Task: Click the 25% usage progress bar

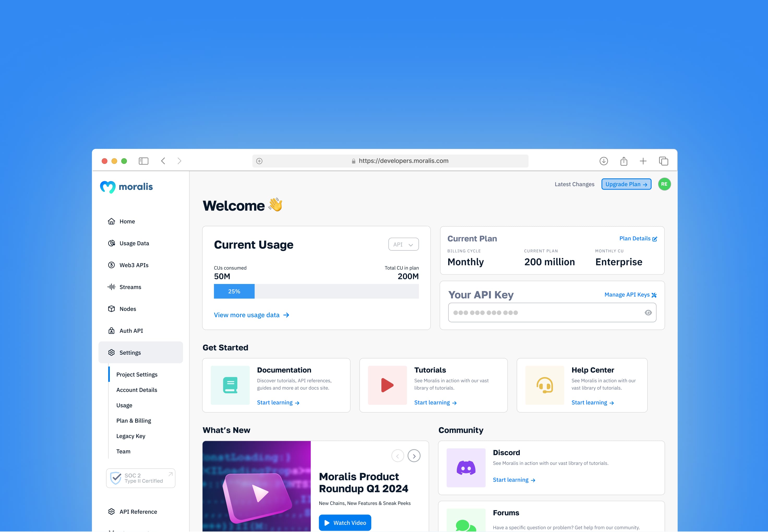Action: coord(234,291)
